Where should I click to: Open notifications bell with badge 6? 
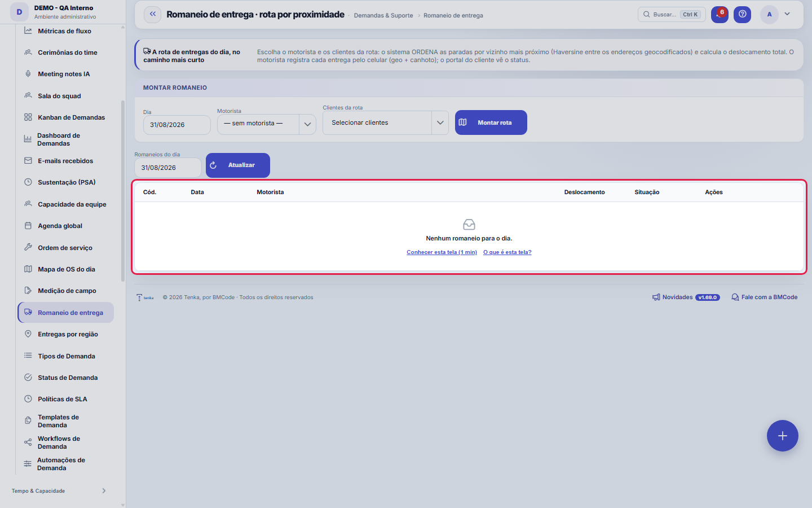tap(720, 14)
